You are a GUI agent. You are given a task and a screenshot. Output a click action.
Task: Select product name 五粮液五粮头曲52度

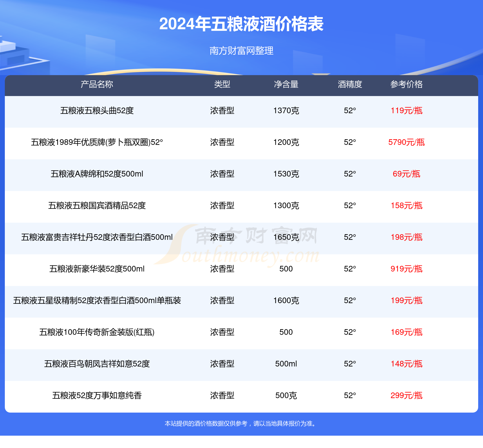coord(97,111)
